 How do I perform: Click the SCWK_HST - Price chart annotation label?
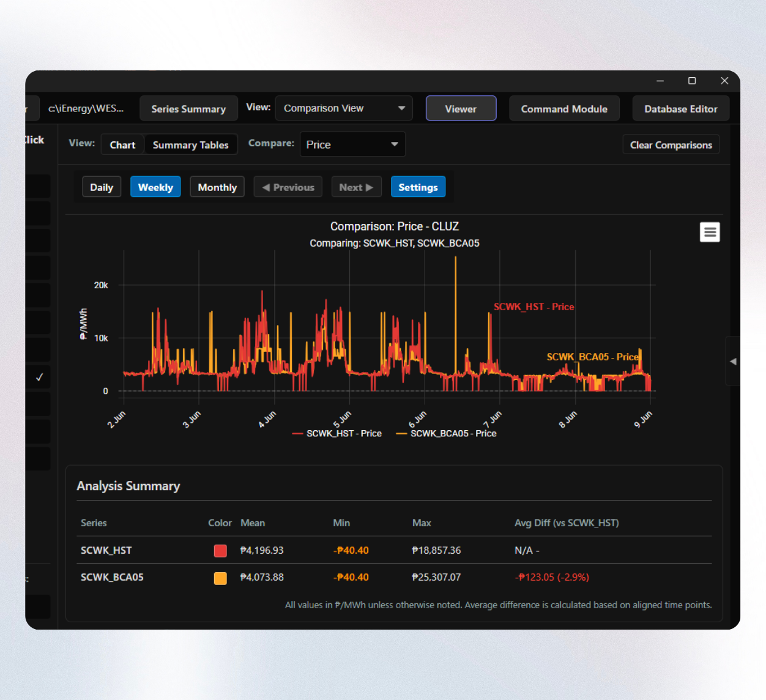[x=534, y=307]
